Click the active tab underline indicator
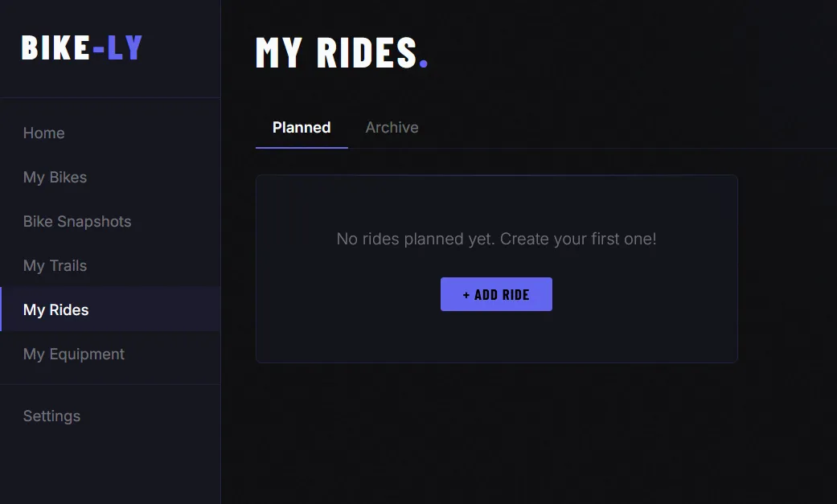The height and width of the screenshot is (504, 837). point(301,147)
